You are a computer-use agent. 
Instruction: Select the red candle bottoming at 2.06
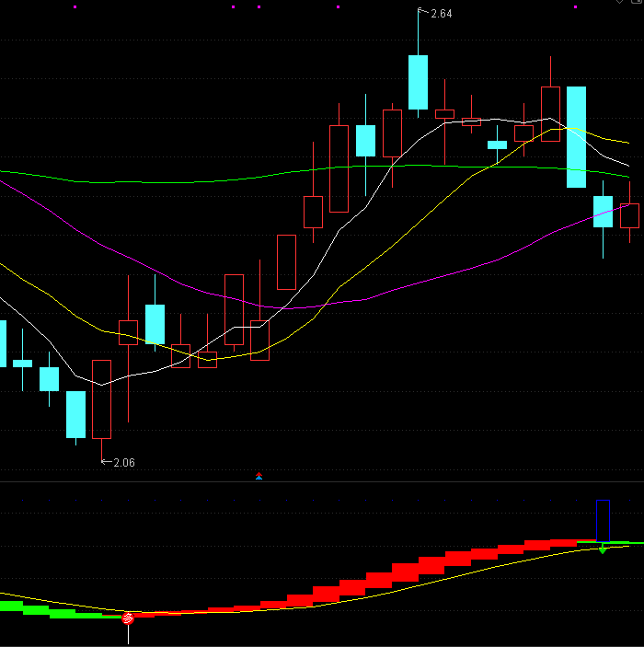pos(101,399)
